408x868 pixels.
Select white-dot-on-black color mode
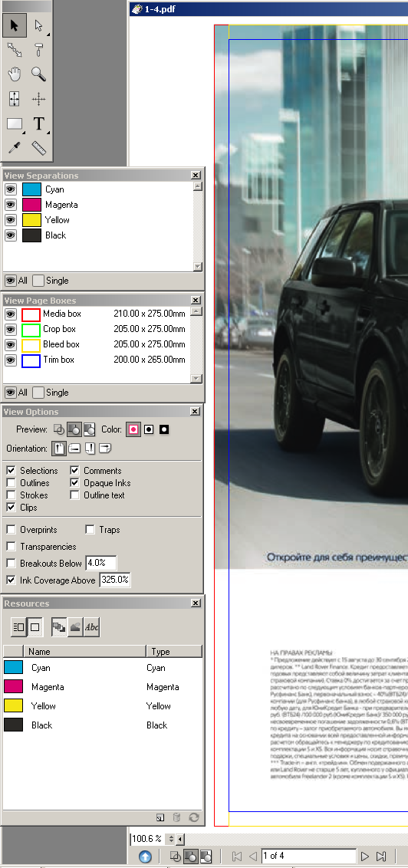pos(164,429)
